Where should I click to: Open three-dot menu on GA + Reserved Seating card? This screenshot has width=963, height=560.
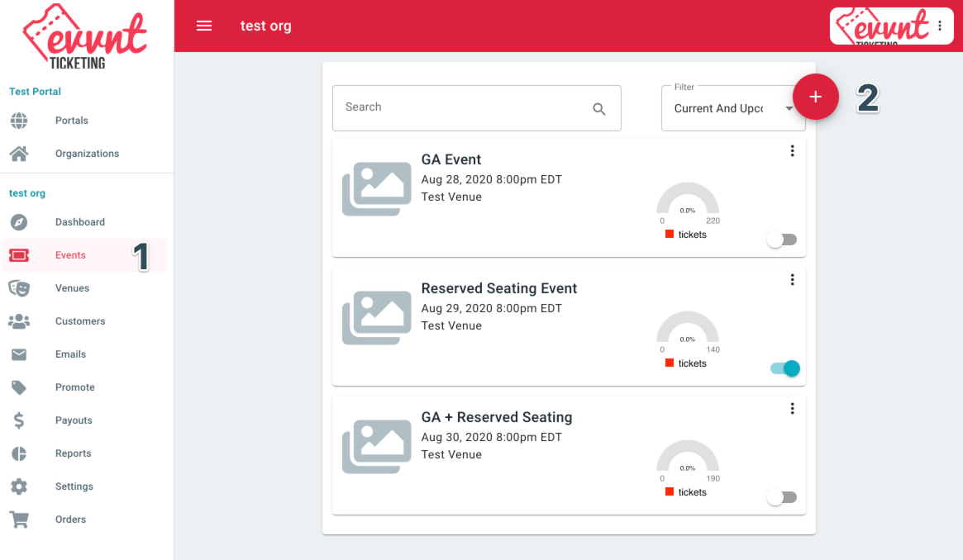(792, 409)
